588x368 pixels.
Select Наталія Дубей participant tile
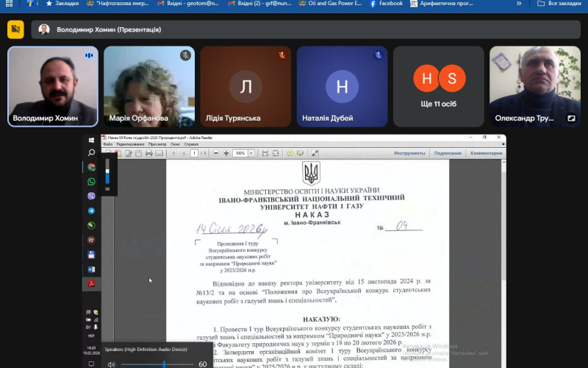[x=342, y=86]
